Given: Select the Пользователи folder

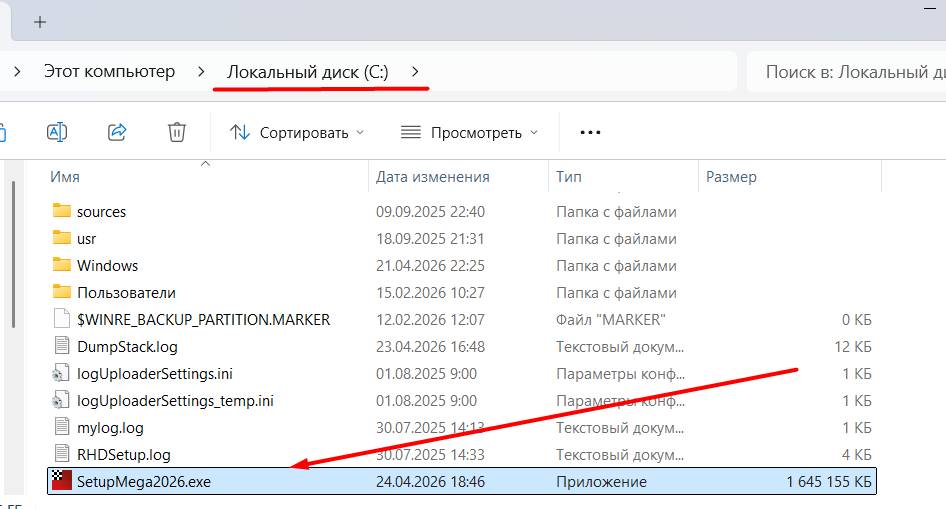Looking at the screenshot, I should coord(126,293).
